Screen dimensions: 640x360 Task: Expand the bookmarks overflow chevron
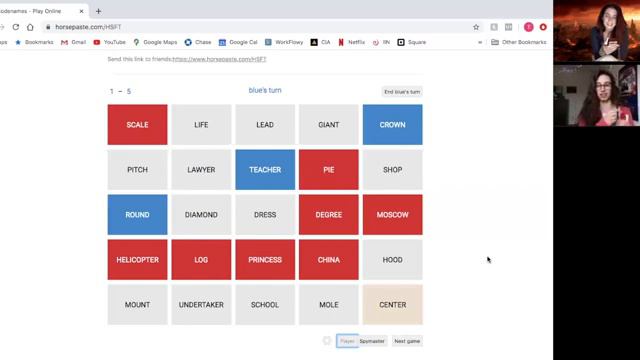tap(480, 42)
